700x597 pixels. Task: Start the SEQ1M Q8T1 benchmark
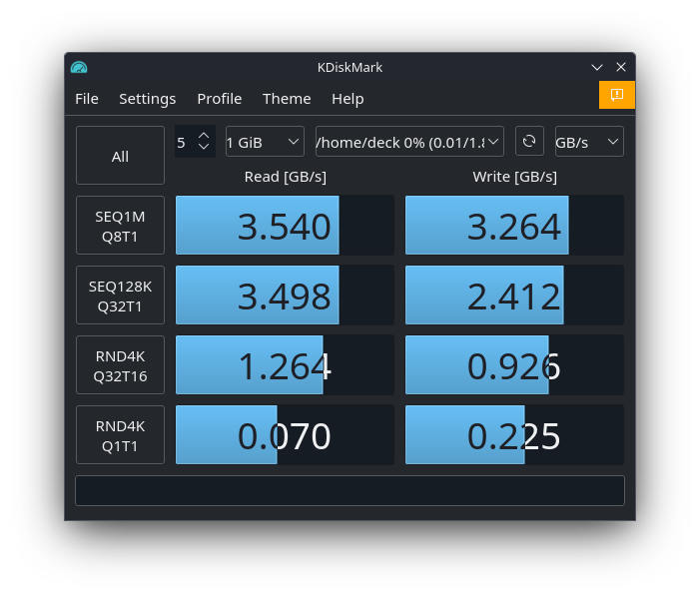click(120, 226)
